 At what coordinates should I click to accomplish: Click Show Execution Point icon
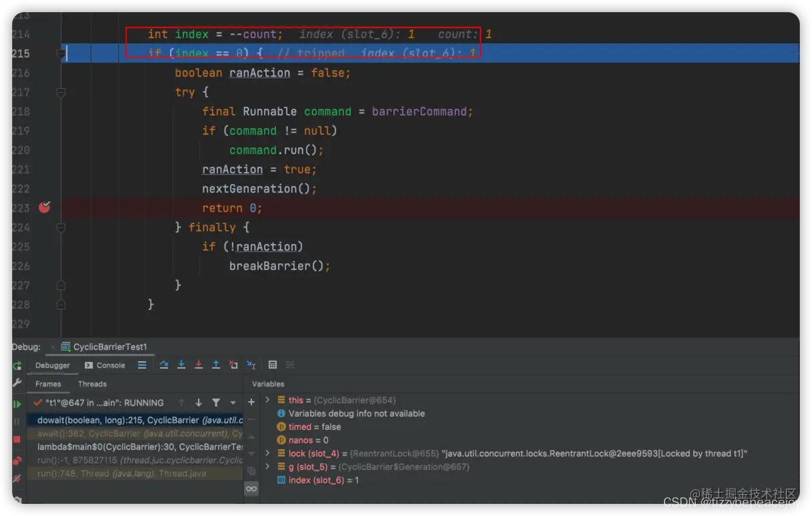[x=142, y=365]
